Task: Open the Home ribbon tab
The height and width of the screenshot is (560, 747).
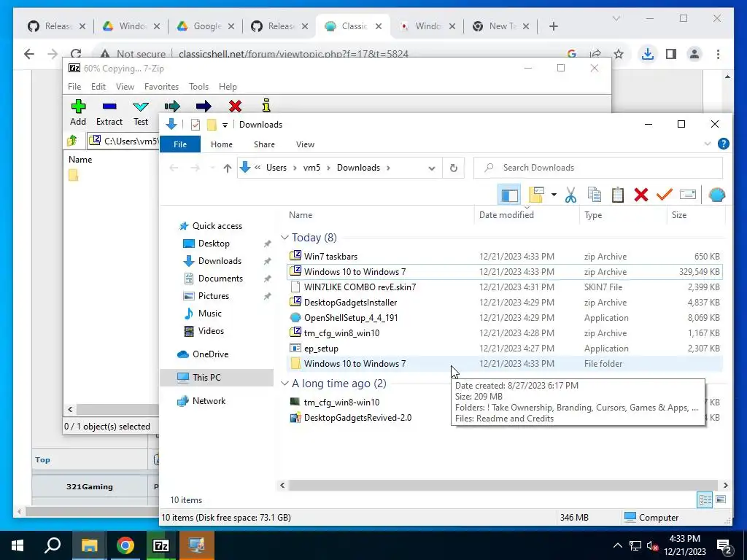Action: [222, 144]
